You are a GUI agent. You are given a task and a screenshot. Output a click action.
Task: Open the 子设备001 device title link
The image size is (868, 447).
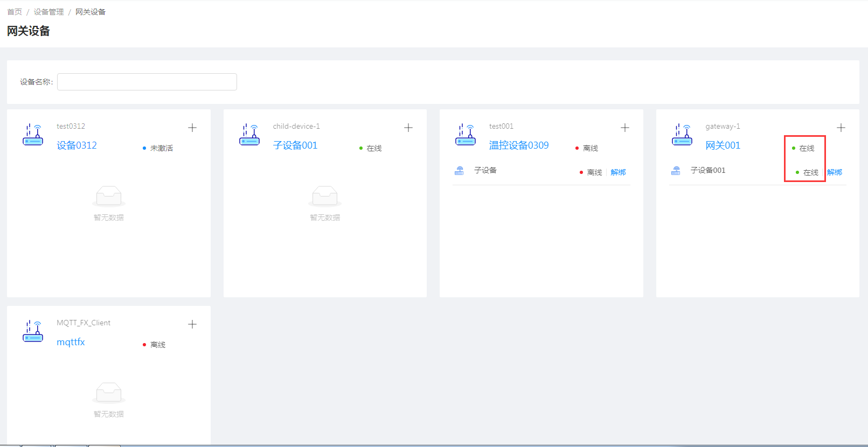click(x=295, y=145)
